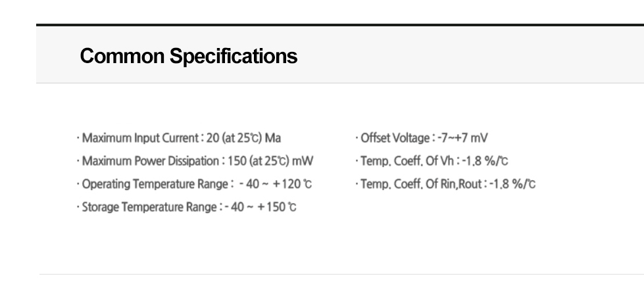Click the bottom thin separator line
Screen dimensions: 644x286
pos(341,274)
